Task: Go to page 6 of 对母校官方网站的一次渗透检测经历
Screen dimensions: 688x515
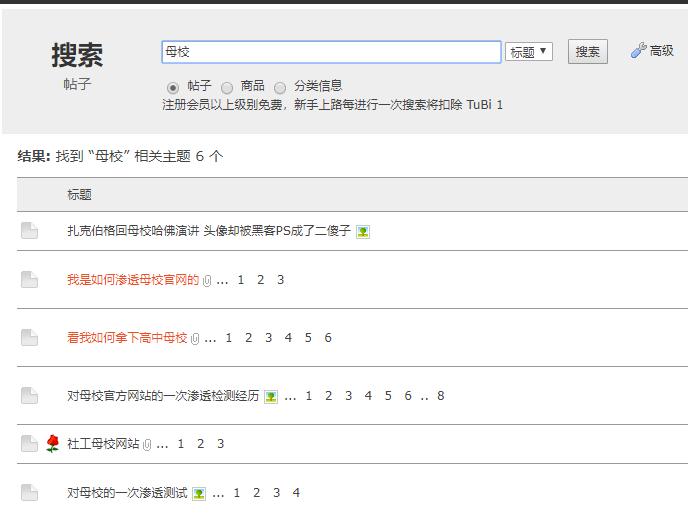Action: point(408,396)
